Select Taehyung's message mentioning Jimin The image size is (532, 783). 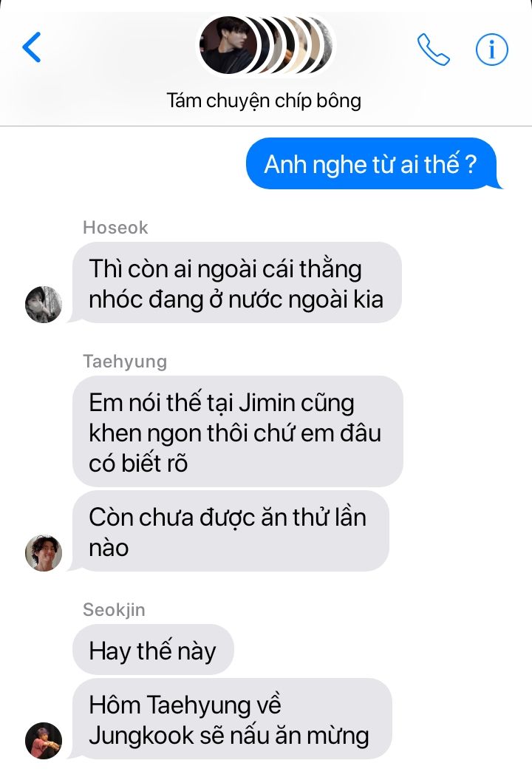(238, 432)
